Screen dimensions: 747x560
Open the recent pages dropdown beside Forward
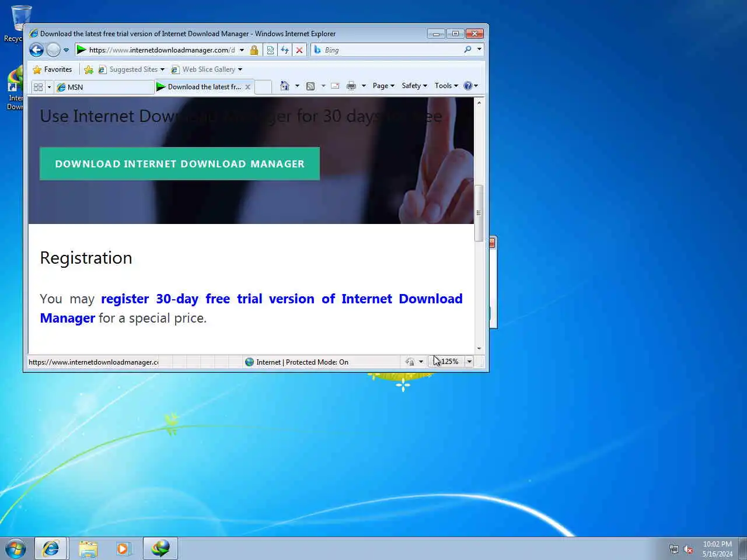(x=66, y=50)
